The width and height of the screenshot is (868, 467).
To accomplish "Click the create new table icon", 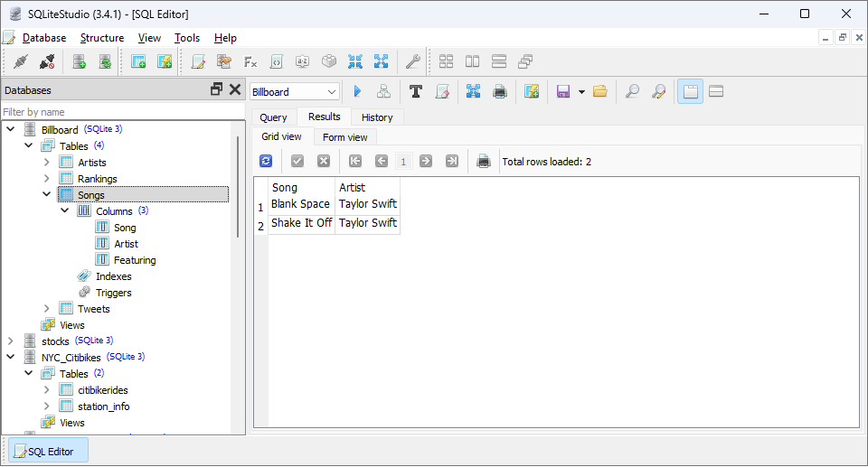I will [x=137, y=61].
